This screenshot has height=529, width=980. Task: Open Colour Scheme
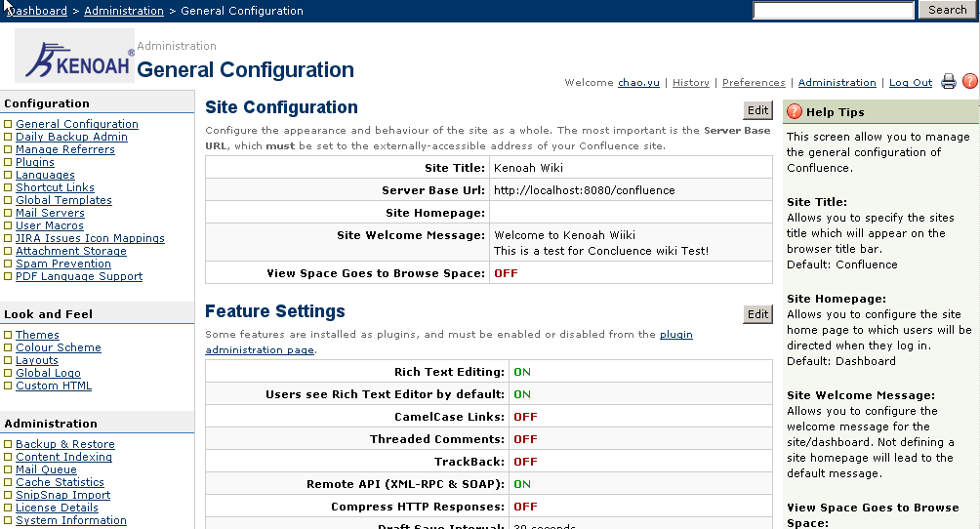[x=59, y=347]
